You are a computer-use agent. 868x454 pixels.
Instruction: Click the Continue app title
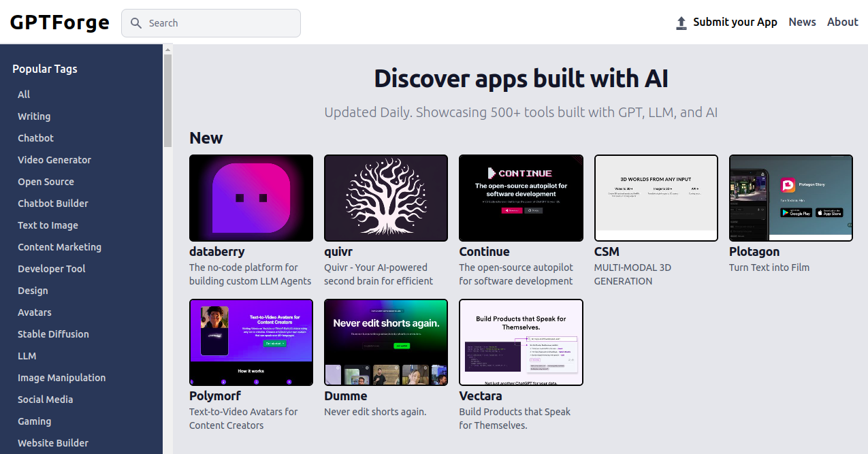click(484, 252)
